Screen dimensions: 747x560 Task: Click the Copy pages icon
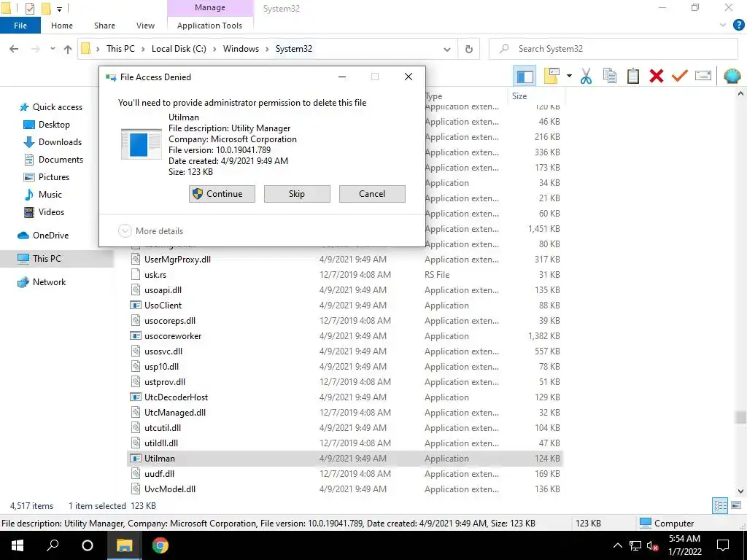pyautogui.click(x=609, y=76)
